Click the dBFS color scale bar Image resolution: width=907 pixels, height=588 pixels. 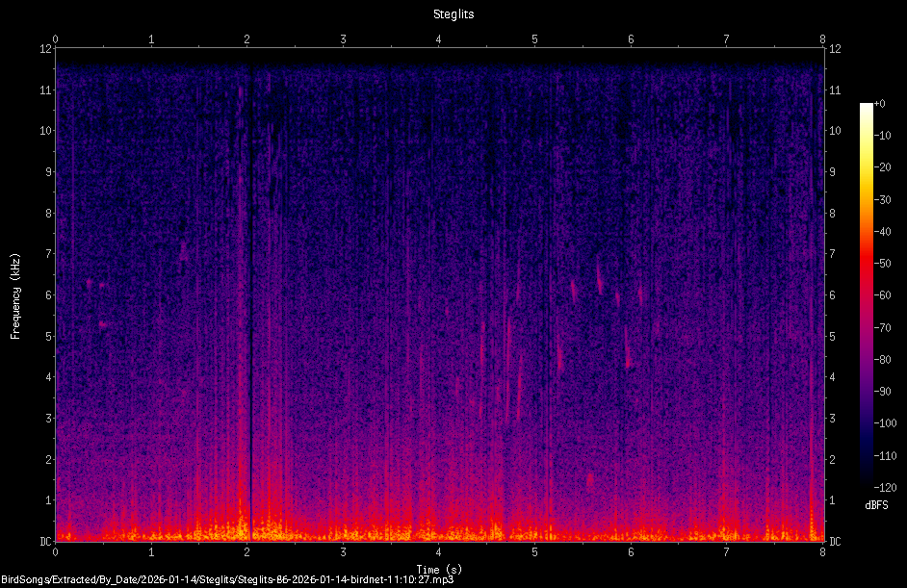pos(866,294)
